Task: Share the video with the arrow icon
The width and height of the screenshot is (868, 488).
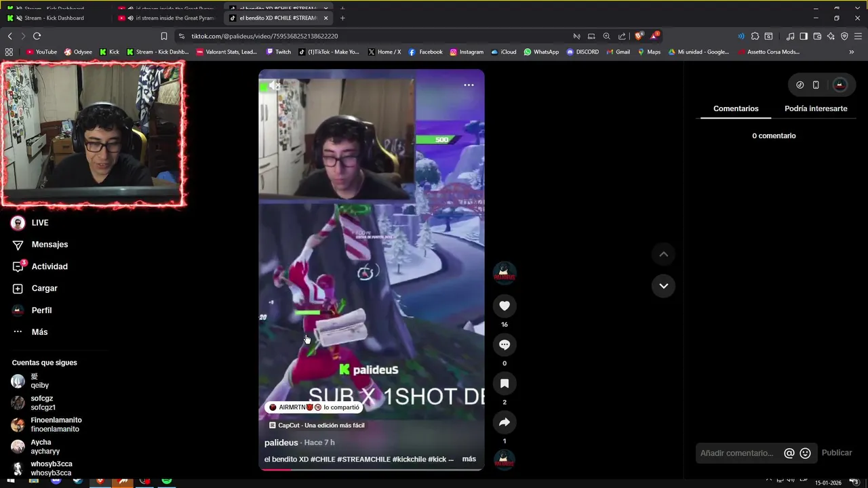Action: (x=505, y=422)
